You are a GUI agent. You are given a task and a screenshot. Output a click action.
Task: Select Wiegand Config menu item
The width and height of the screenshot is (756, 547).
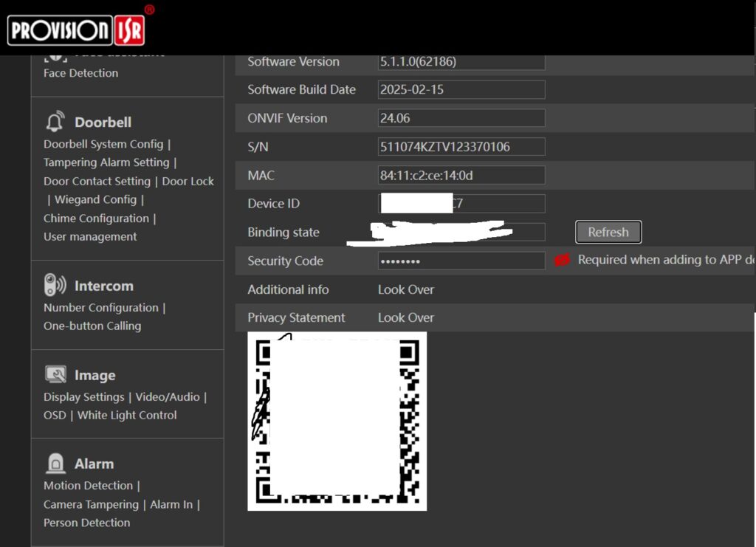pos(96,199)
